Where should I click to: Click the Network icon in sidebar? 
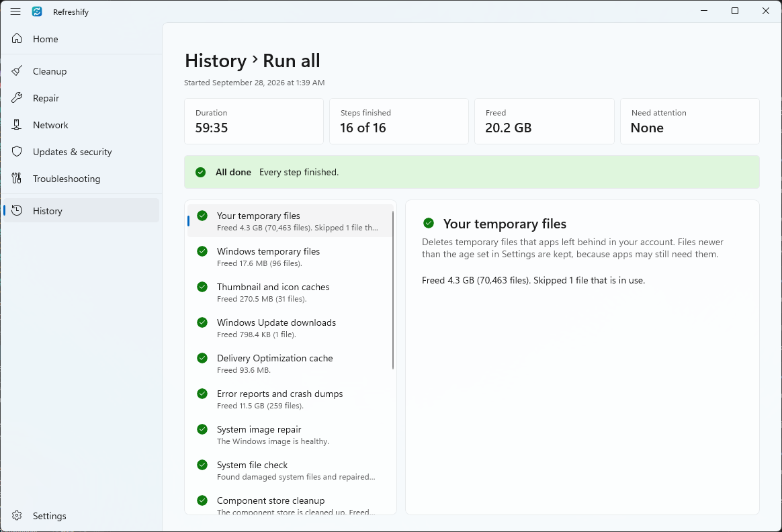coord(17,125)
